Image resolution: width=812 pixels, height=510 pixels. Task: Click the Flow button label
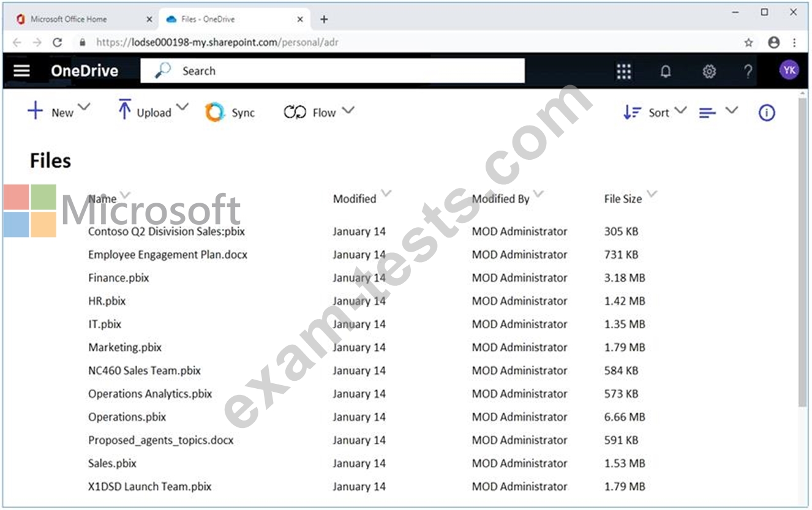324,113
